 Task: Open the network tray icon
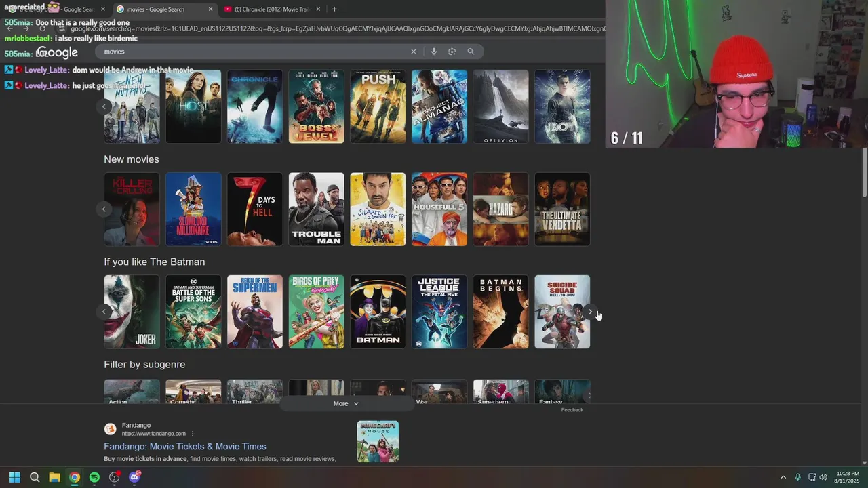pos(812,477)
